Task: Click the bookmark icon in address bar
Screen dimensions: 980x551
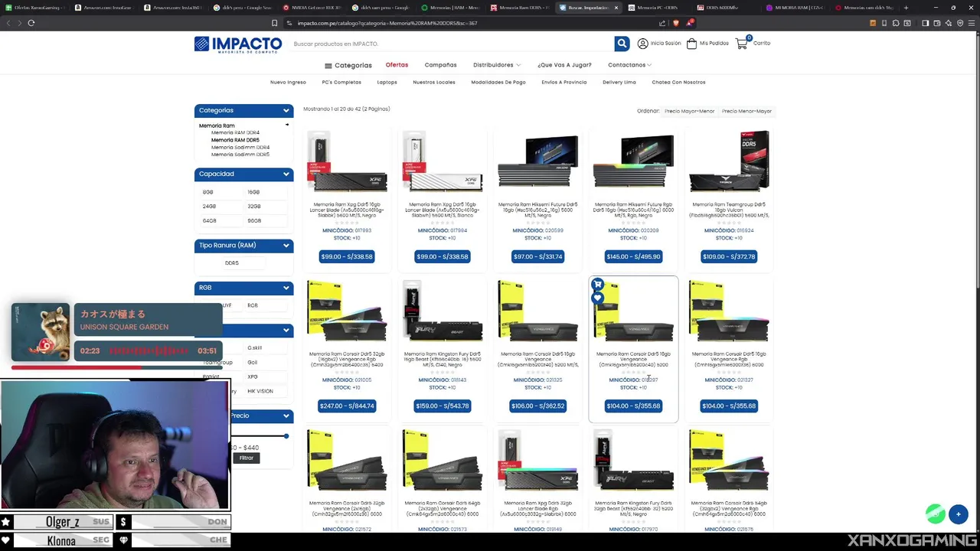Action: (x=274, y=23)
